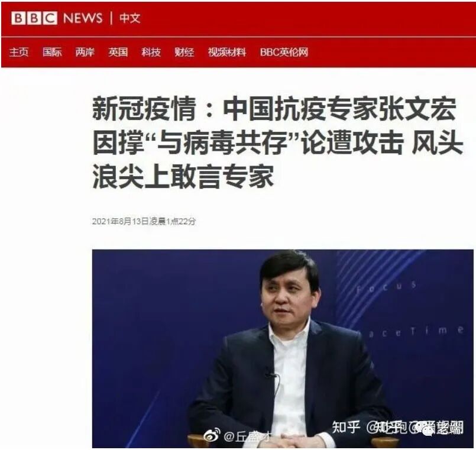Visit the BBC英伦网 link
Viewport: 476px width, 450px height.
(x=284, y=52)
